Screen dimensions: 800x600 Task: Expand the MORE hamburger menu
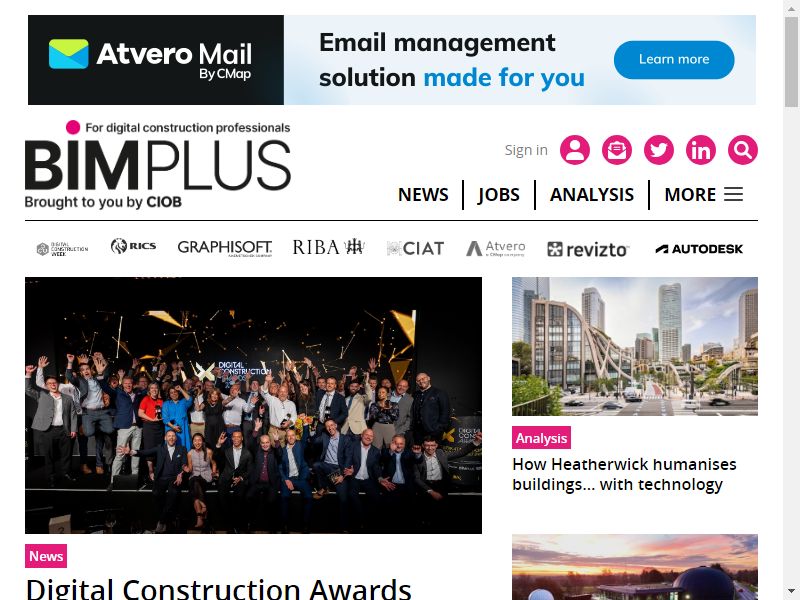point(703,194)
